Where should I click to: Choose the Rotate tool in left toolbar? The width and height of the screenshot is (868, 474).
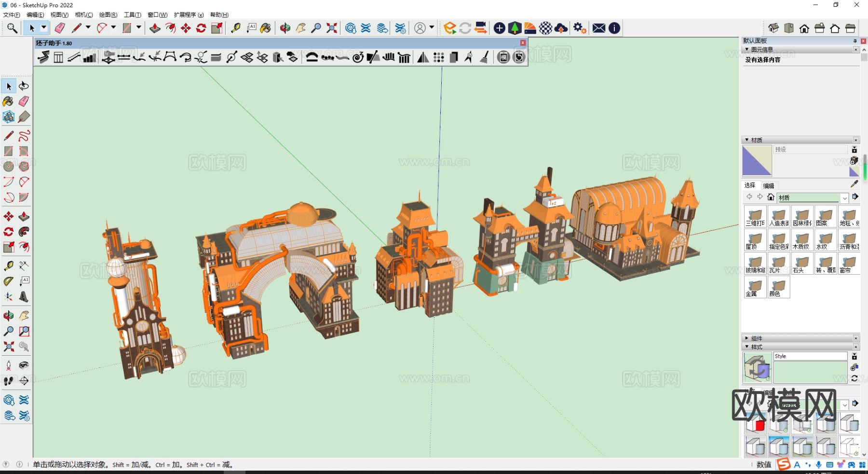8,232
